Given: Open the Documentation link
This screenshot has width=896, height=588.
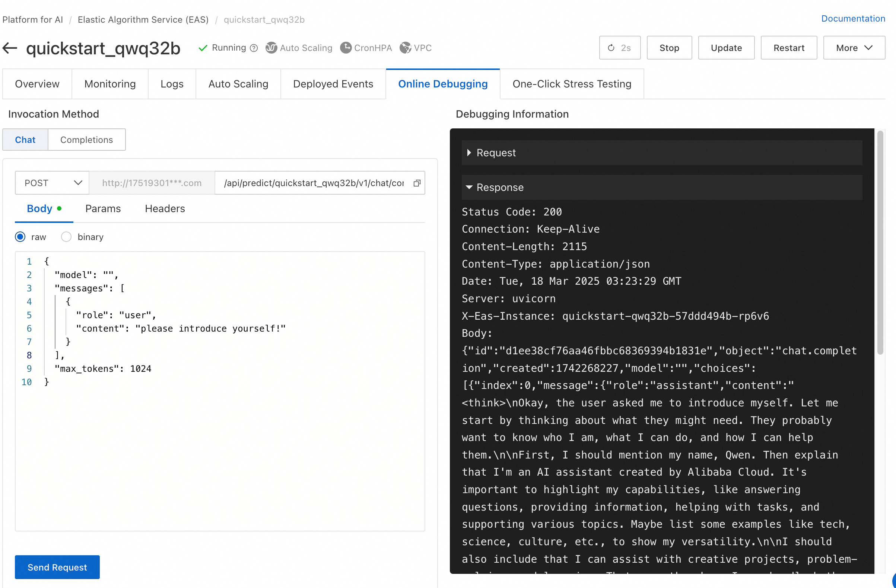Looking at the screenshot, I should (853, 19).
